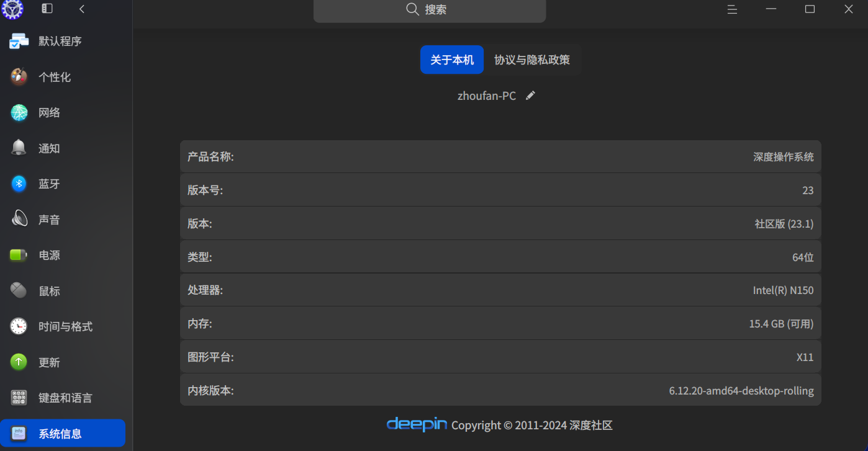Click the Mouse (鼠标) icon
This screenshot has width=868, height=451.
click(19, 290)
